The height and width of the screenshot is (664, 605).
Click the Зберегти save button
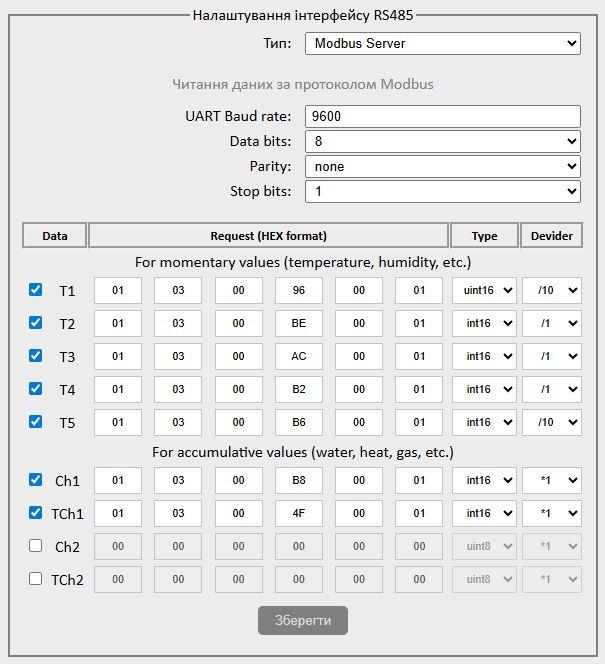(x=303, y=620)
